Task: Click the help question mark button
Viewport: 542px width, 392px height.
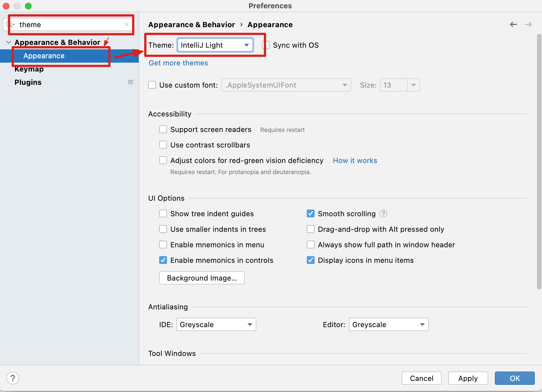Action: pyautogui.click(x=13, y=378)
